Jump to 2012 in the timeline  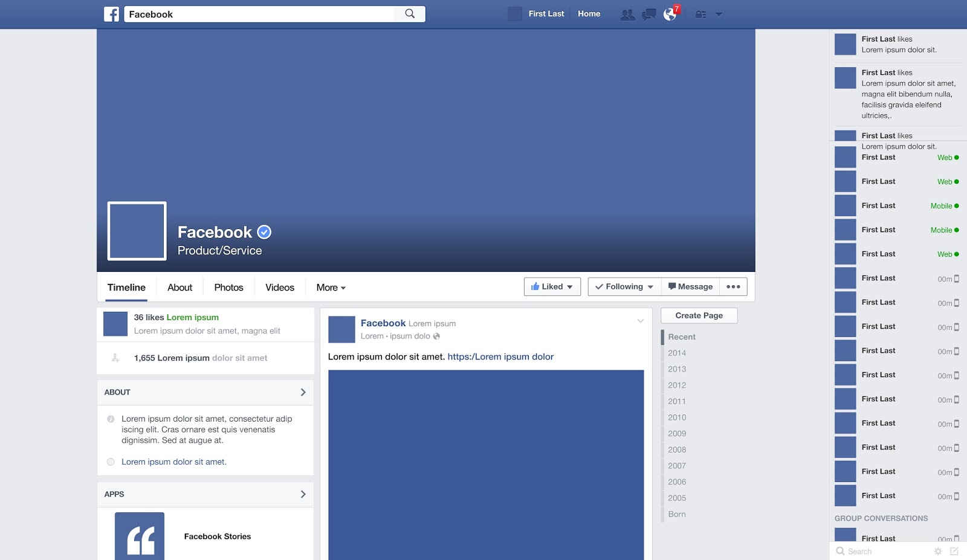pos(677,385)
